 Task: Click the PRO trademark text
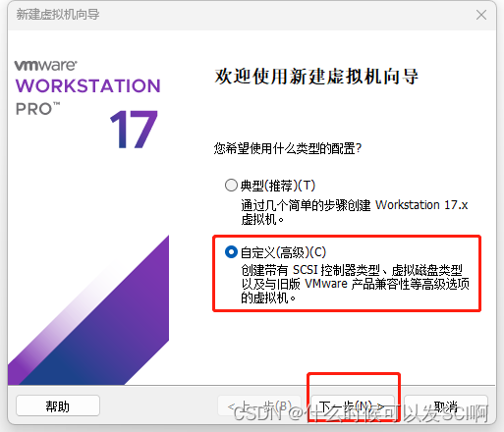[x=37, y=109]
